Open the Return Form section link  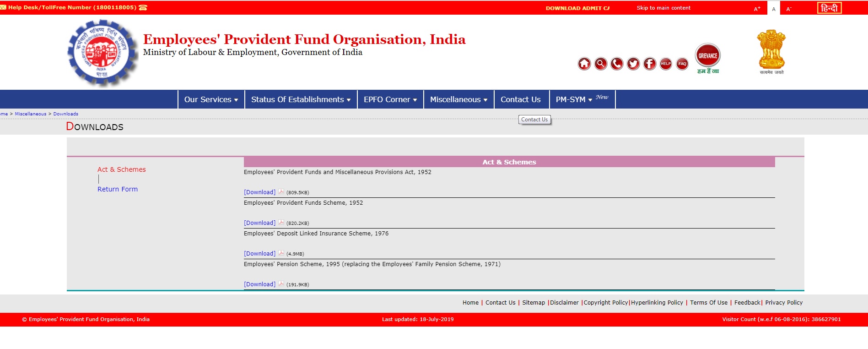pos(118,189)
